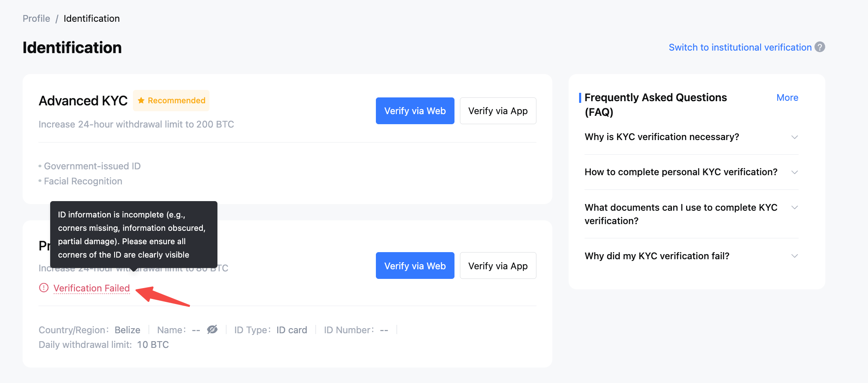Click the Advanced KYC heading

coord(83,101)
